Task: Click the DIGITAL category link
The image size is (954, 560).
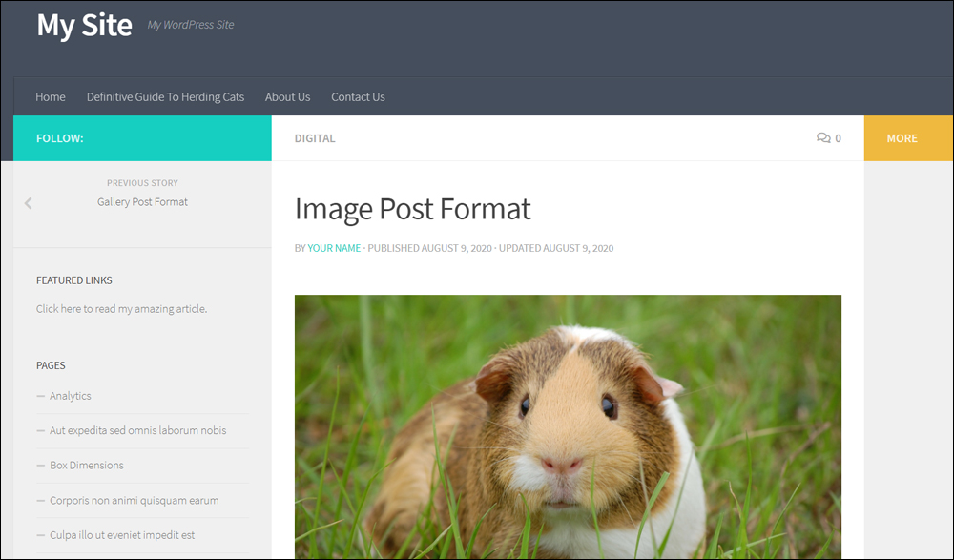Action: coord(315,138)
